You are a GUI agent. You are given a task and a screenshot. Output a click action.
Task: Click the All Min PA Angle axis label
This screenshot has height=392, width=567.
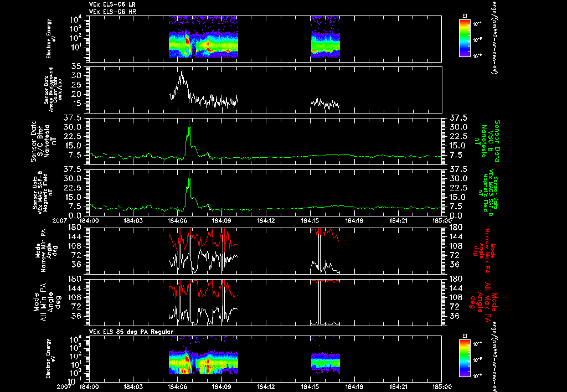pos(47,302)
